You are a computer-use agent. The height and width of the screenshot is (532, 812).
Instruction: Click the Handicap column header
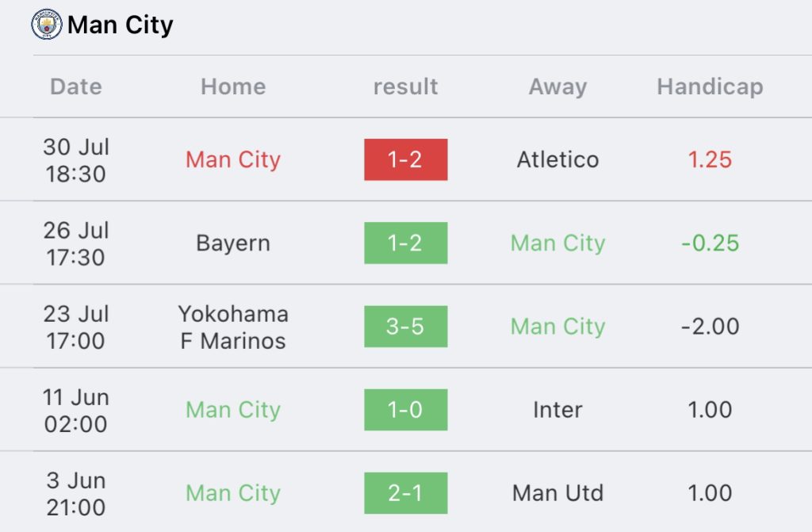click(x=710, y=86)
